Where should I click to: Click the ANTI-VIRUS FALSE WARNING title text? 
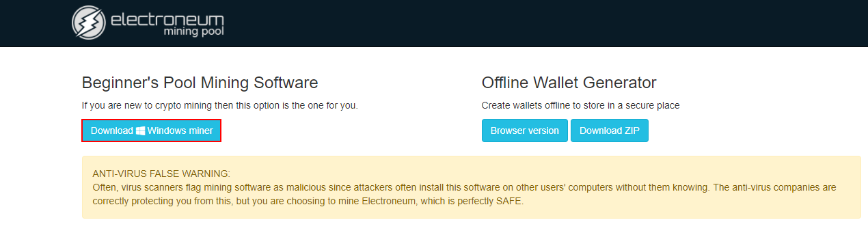point(161,174)
